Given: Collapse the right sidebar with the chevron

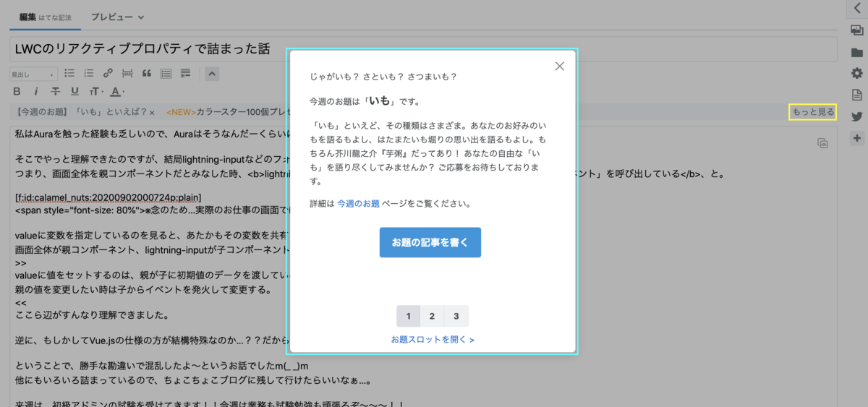Looking at the screenshot, I should tap(857, 8).
